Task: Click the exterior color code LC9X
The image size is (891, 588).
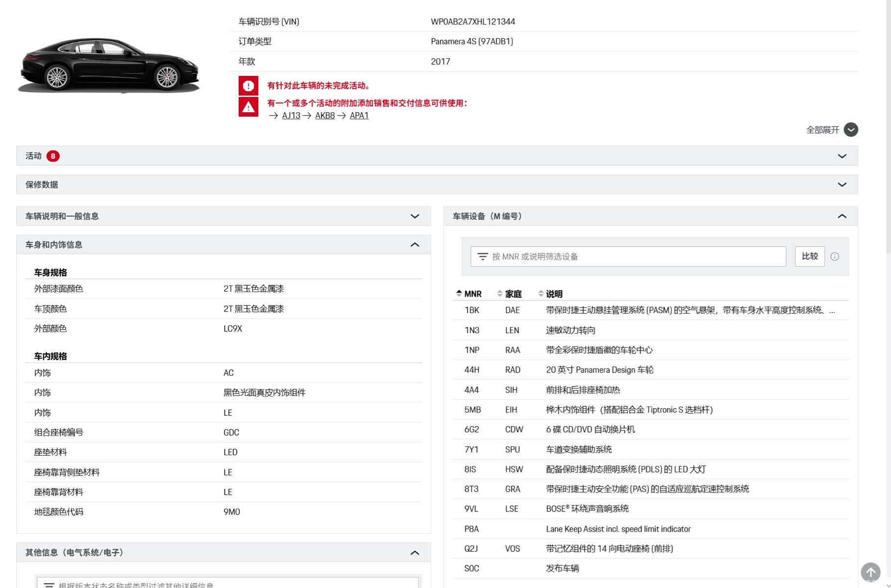Action: [x=233, y=328]
